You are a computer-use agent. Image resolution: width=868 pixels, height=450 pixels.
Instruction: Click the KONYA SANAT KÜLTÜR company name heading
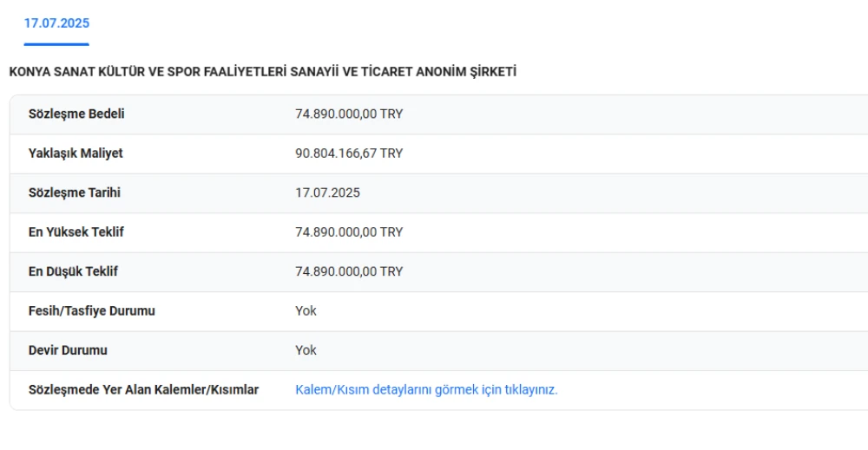tap(262, 72)
